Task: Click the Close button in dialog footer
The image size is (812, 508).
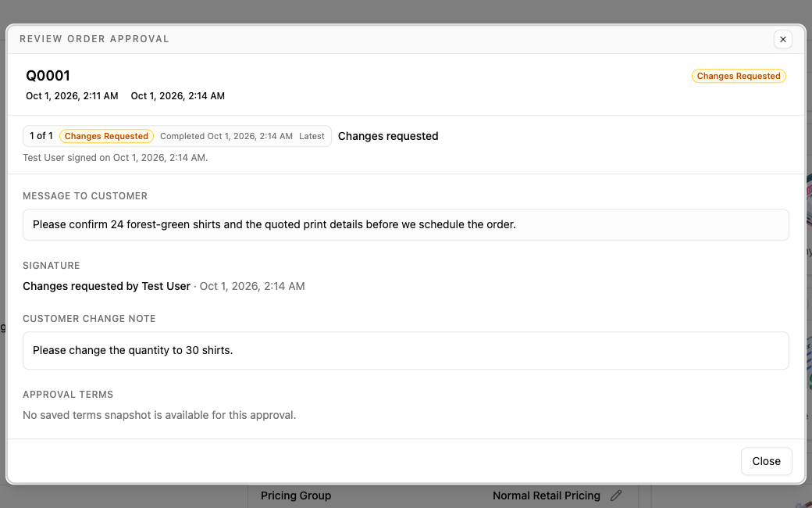Action: click(766, 461)
